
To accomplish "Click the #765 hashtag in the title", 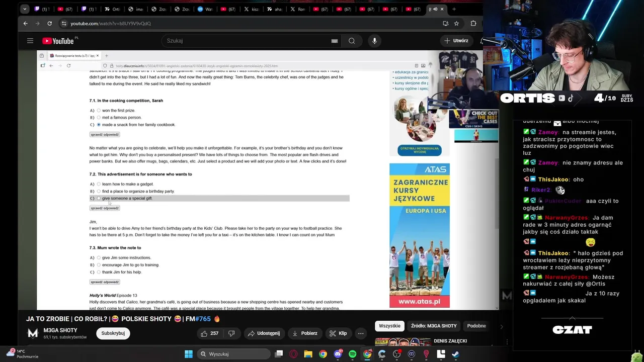I will [203, 319].
